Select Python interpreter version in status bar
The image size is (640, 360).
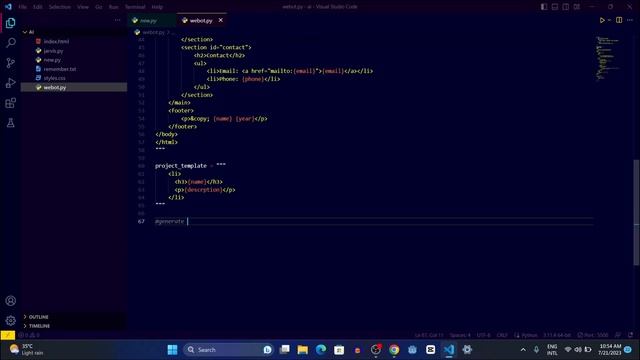pos(557,335)
